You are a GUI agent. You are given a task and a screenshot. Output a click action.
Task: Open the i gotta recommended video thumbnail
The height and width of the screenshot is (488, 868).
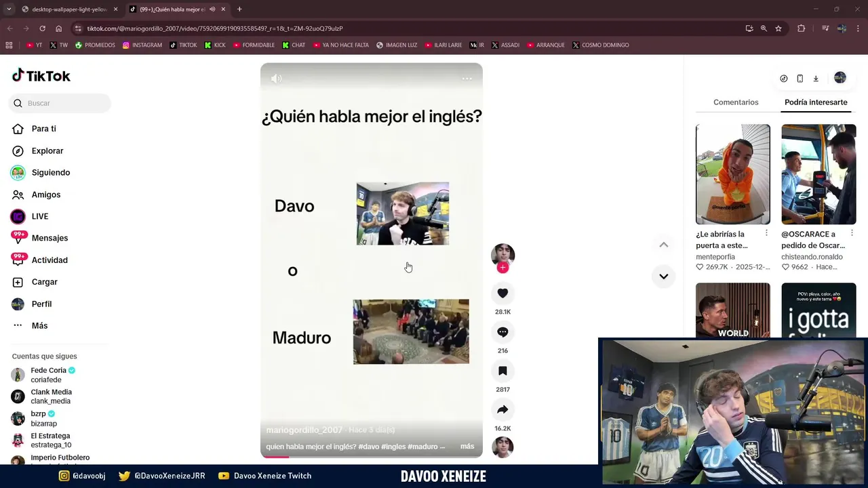click(x=818, y=310)
